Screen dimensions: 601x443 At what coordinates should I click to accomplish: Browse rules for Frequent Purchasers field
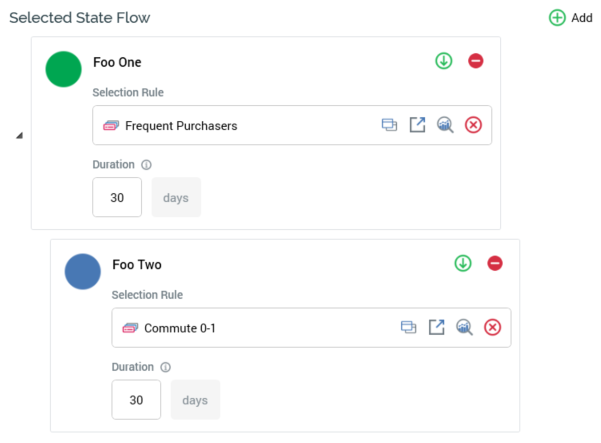point(389,125)
